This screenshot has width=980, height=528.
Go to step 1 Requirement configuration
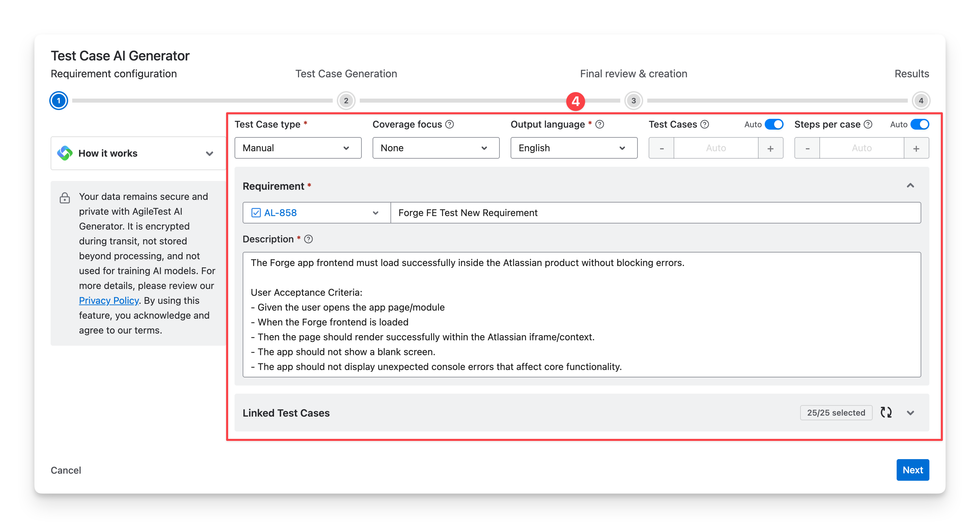[59, 101]
